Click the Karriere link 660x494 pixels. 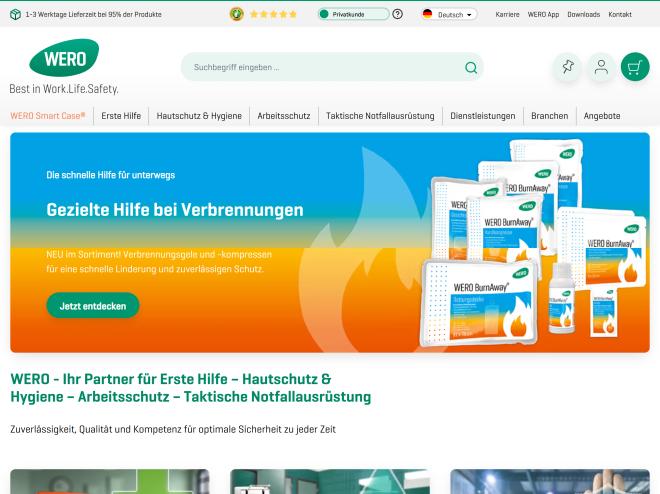[507, 14]
